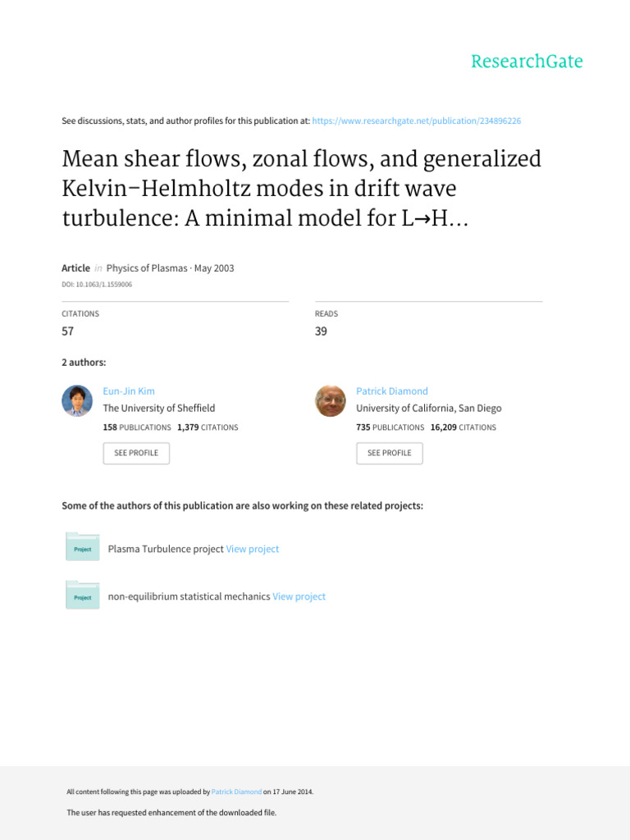
Task: Click Patrick Diamond uploader link in footer
Action: [236, 792]
